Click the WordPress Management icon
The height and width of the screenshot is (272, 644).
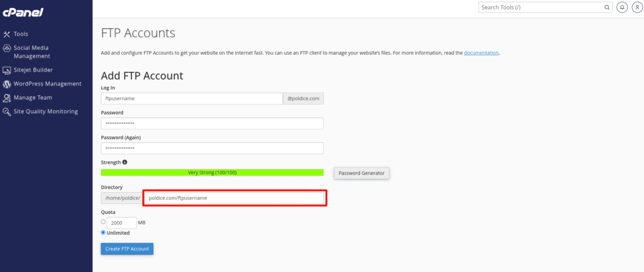(x=7, y=84)
